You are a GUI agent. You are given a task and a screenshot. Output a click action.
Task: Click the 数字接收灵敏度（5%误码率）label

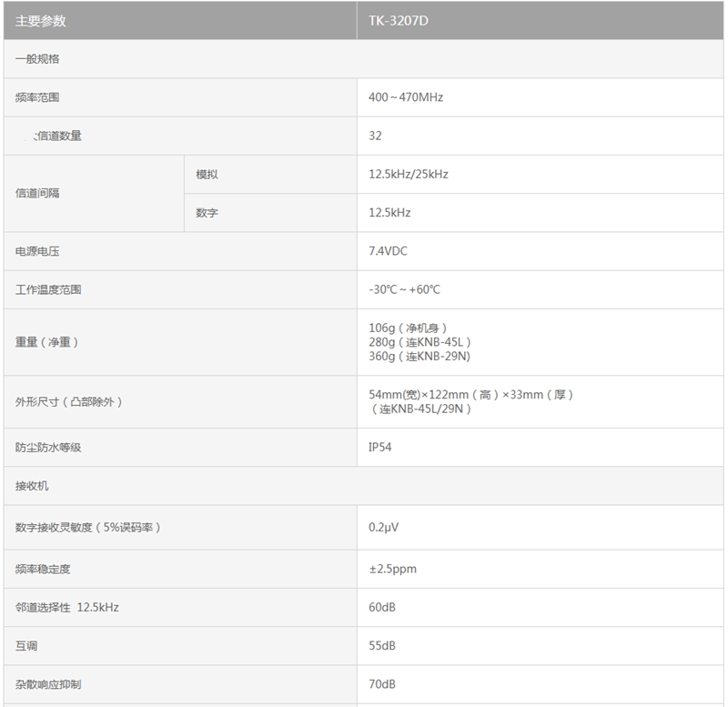tap(87, 528)
